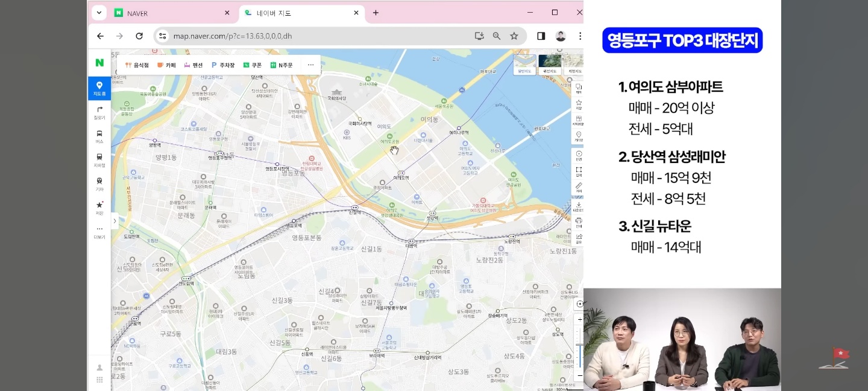This screenshot has height=391, width=868.
Task: Click the user account icon in sidebar bottom
Action: (x=99, y=367)
